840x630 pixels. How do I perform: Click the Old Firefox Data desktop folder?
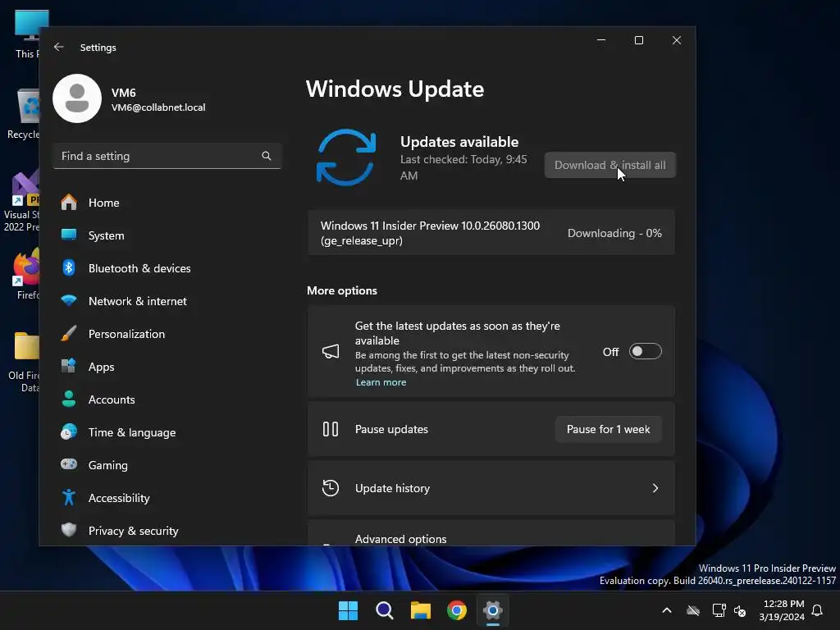[x=25, y=362]
